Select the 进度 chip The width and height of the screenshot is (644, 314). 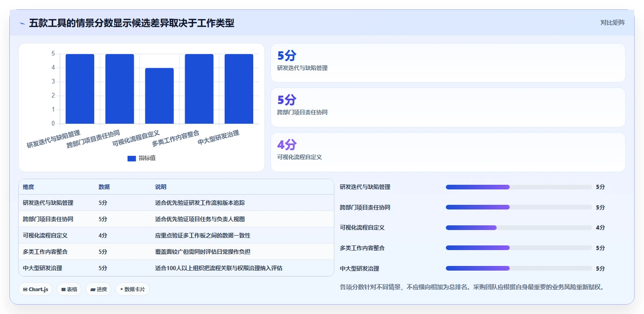tap(98, 289)
